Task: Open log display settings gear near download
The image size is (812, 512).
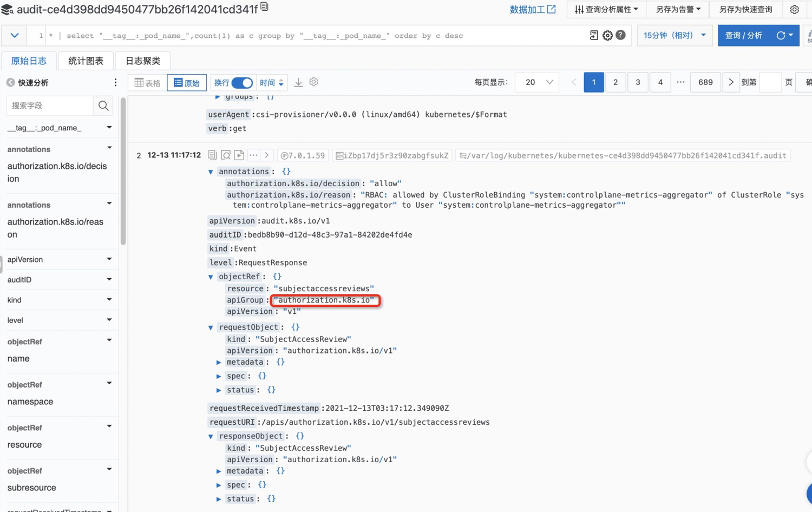Action: (313, 82)
